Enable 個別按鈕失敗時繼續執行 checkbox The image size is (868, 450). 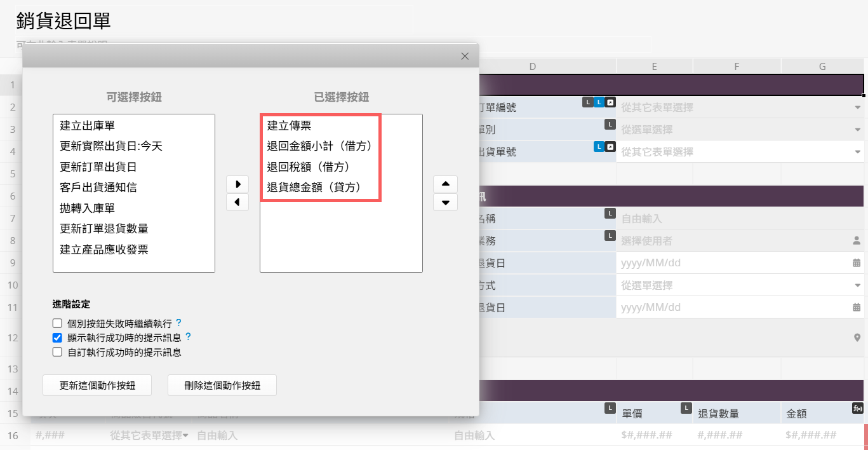tap(57, 323)
